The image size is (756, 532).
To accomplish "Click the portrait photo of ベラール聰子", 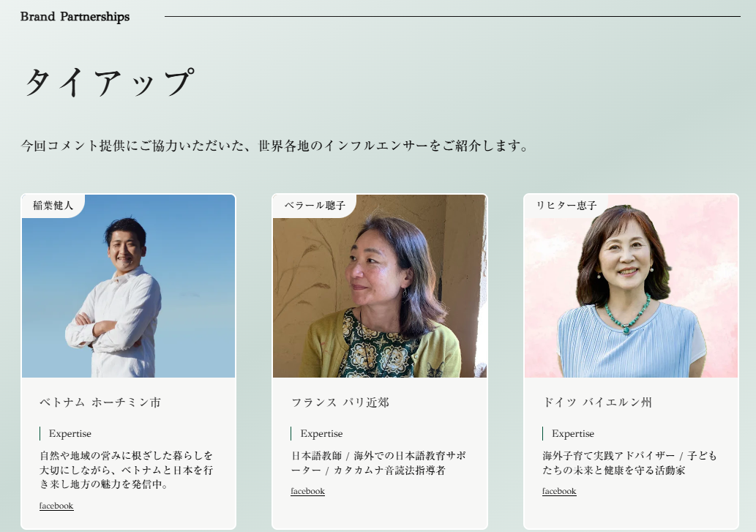I will [x=380, y=286].
